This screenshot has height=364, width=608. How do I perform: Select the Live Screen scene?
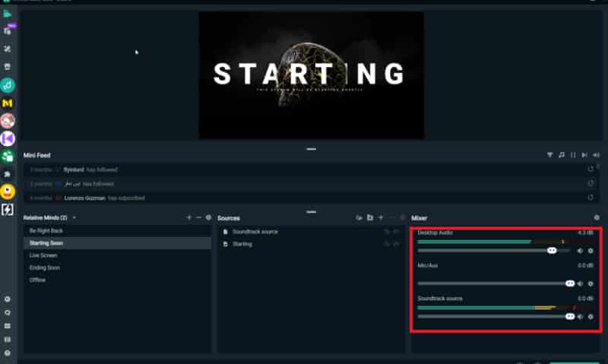[x=117, y=255]
